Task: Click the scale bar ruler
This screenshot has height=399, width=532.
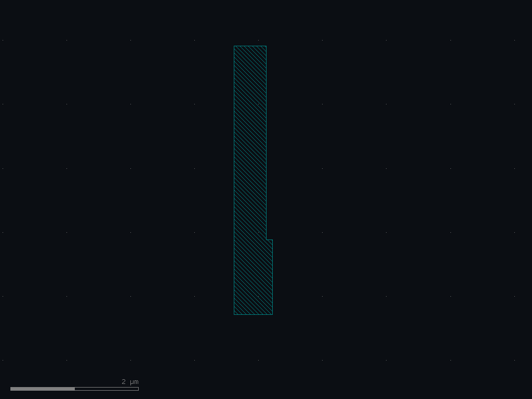Action: coord(74,389)
